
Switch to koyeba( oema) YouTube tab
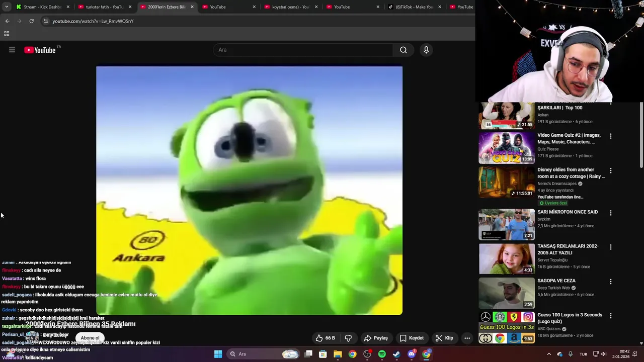pos(290,7)
